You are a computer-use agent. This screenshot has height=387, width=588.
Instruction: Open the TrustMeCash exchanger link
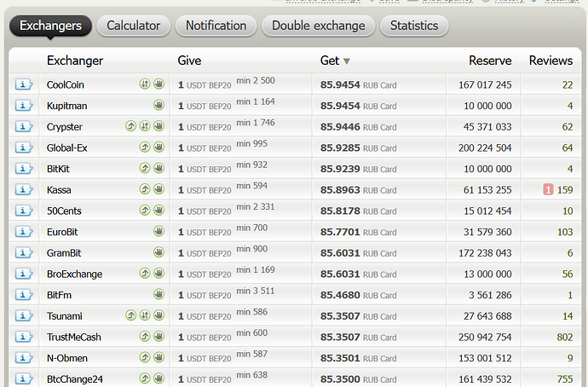click(x=74, y=337)
